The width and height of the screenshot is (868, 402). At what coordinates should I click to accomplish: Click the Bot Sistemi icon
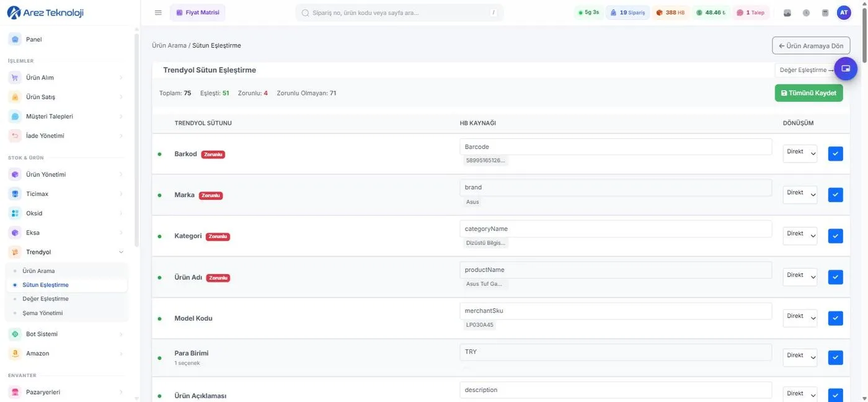click(x=15, y=334)
